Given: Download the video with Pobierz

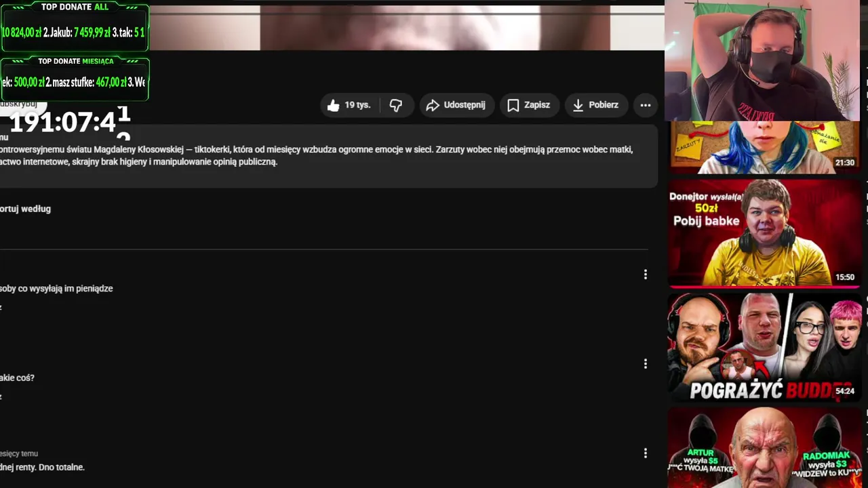Looking at the screenshot, I should [596, 105].
